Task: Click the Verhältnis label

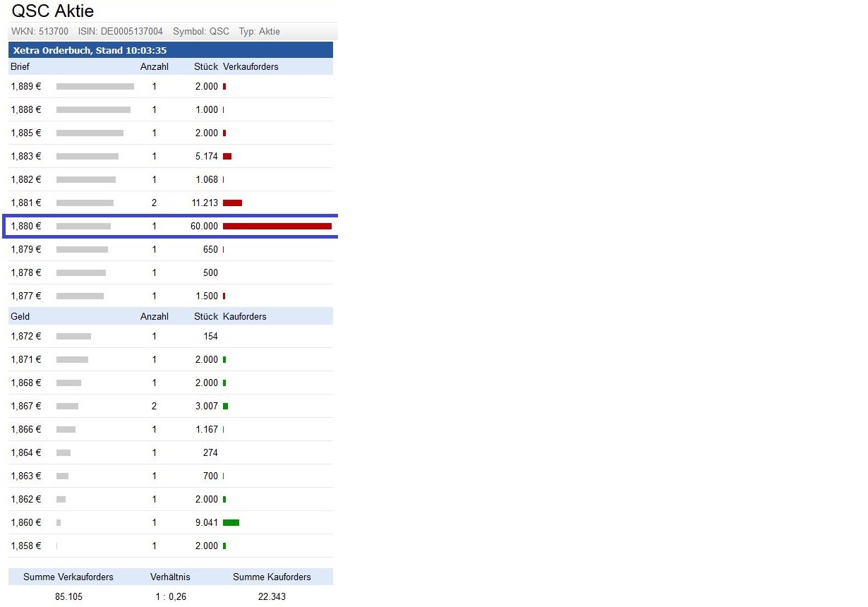Action: coord(170,577)
